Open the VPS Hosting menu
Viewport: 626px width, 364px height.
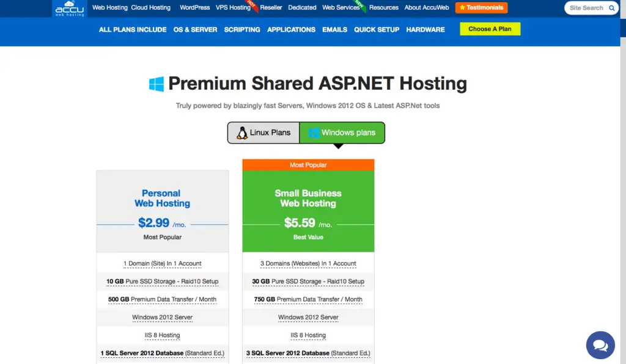click(233, 7)
